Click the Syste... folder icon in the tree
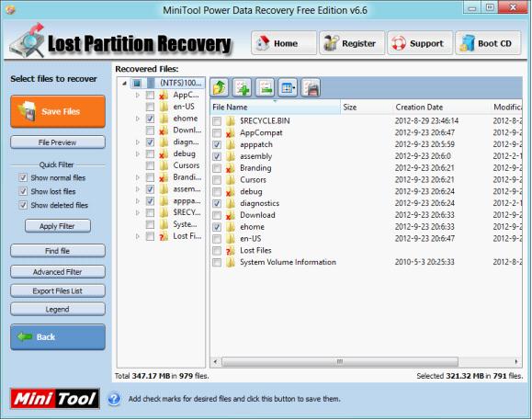The width and height of the screenshot is (532, 420). pos(164,224)
